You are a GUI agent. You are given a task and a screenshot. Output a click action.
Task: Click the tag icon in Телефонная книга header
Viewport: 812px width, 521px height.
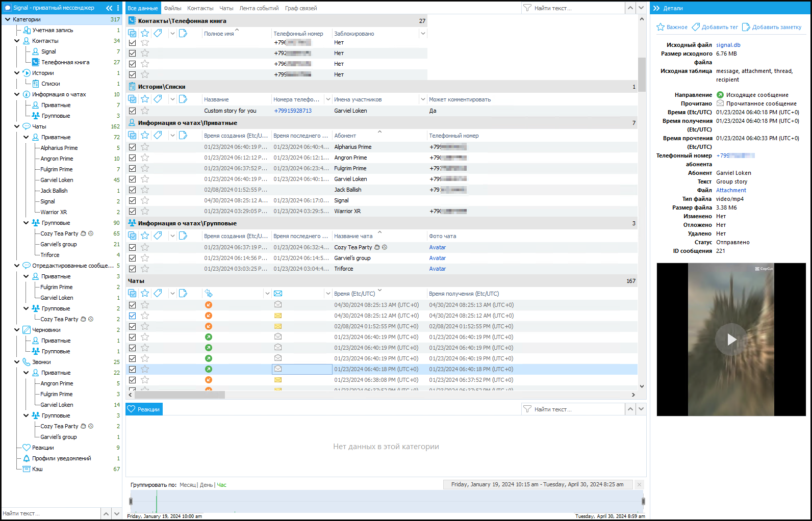pyautogui.click(x=158, y=33)
